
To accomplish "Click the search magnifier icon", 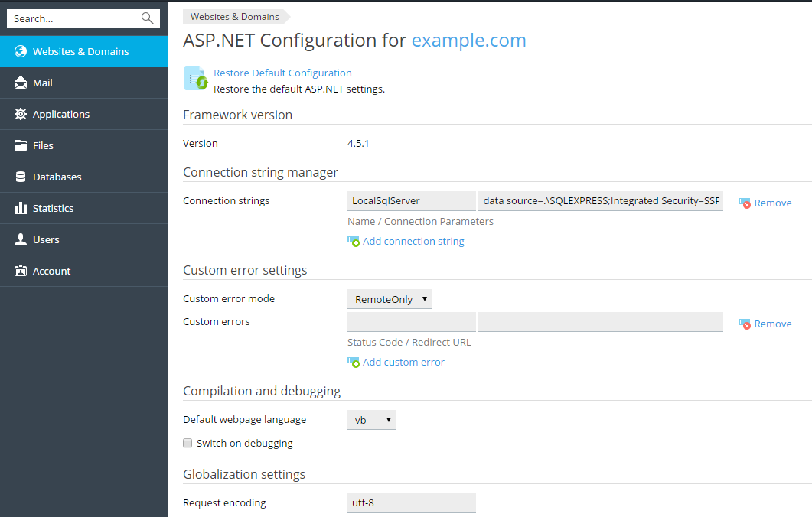I will click(x=147, y=18).
